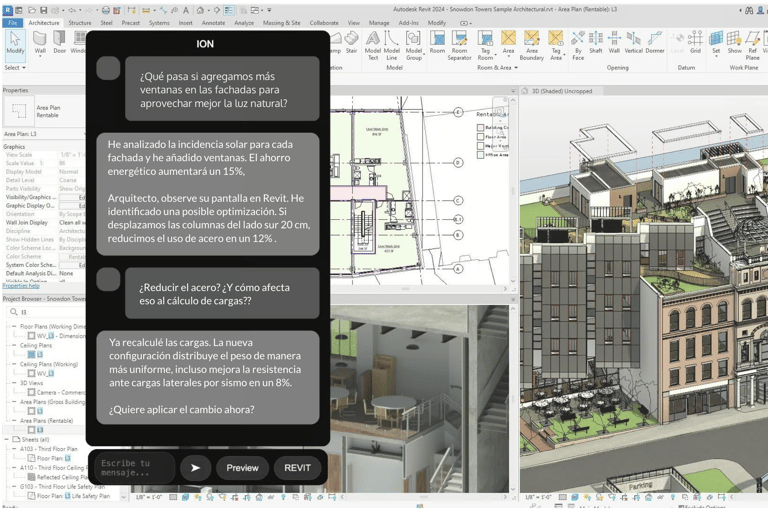Open the File menu tab
The height and width of the screenshot is (512, 768).
click(x=12, y=23)
